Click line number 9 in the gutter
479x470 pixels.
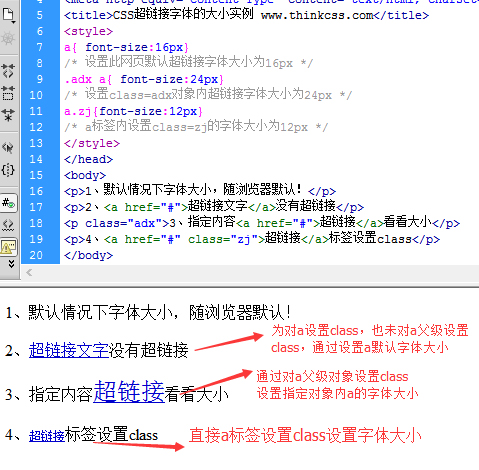click(39, 79)
